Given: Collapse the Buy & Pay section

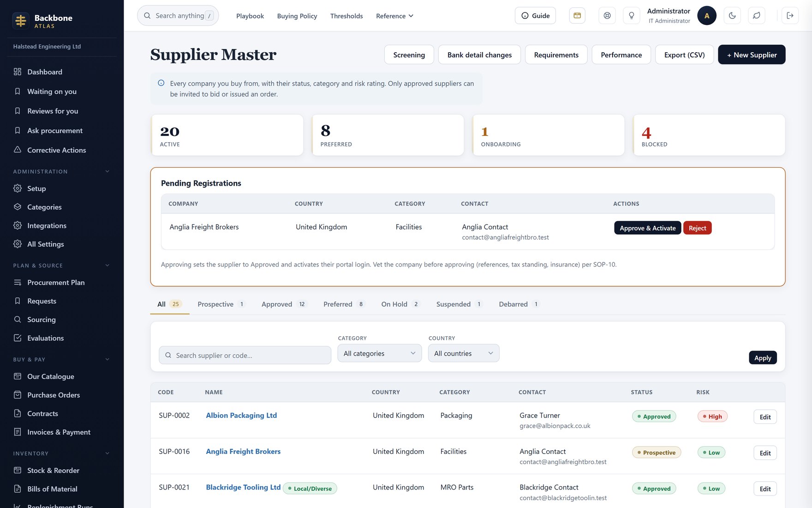Looking at the screenshot, I should click(107, 359).
